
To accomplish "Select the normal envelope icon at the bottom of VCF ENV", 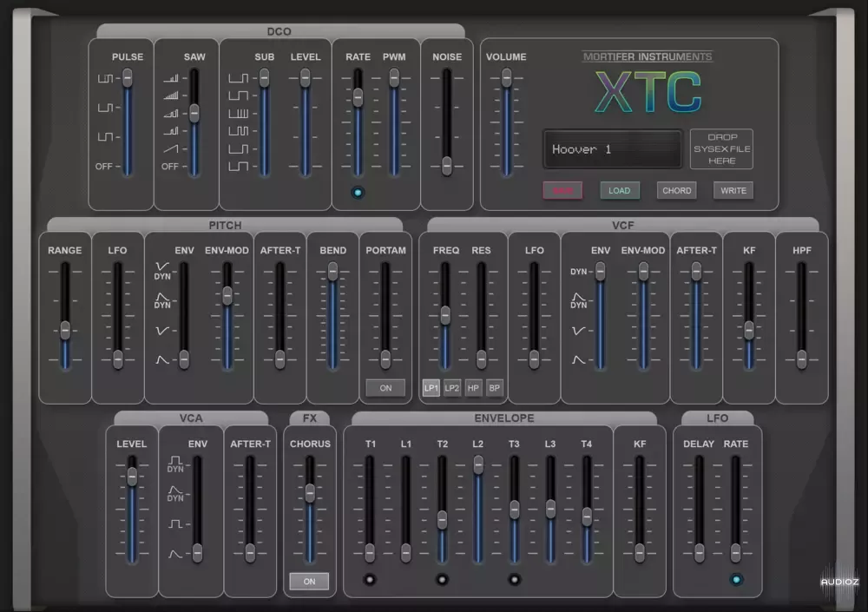I will (x=578, y=359).
